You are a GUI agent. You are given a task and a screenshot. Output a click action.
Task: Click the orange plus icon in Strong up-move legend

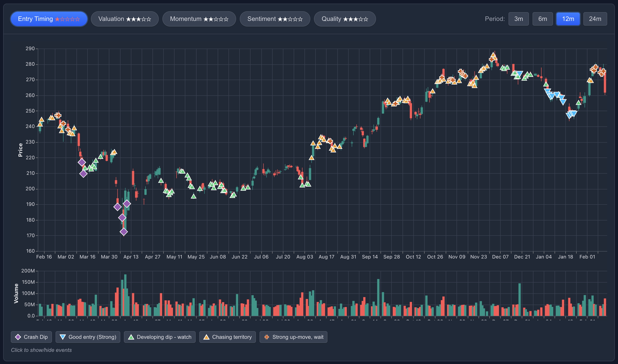click(x=266, y=337)
